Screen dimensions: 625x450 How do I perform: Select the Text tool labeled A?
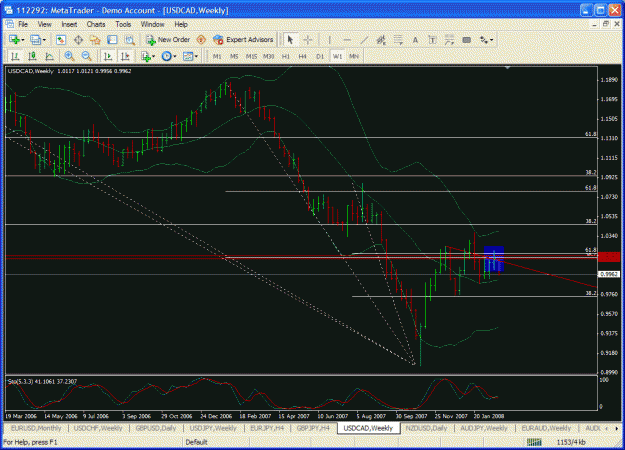pyautogui.click(x=415, y=40)
